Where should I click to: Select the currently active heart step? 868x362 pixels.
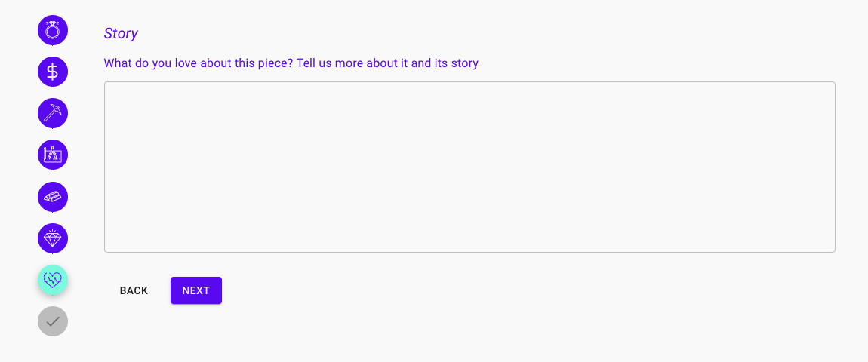(x=53, y=280)
